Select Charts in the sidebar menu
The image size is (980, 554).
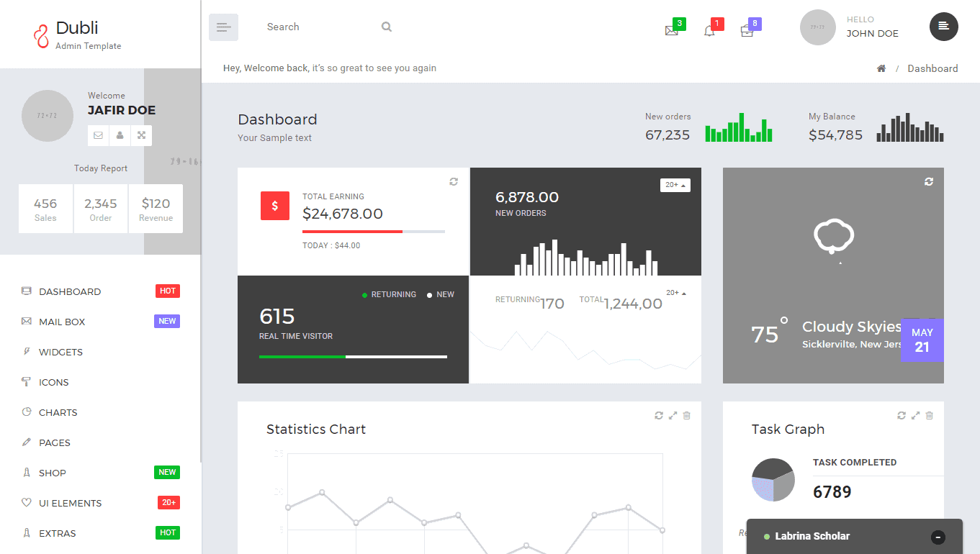58,412
